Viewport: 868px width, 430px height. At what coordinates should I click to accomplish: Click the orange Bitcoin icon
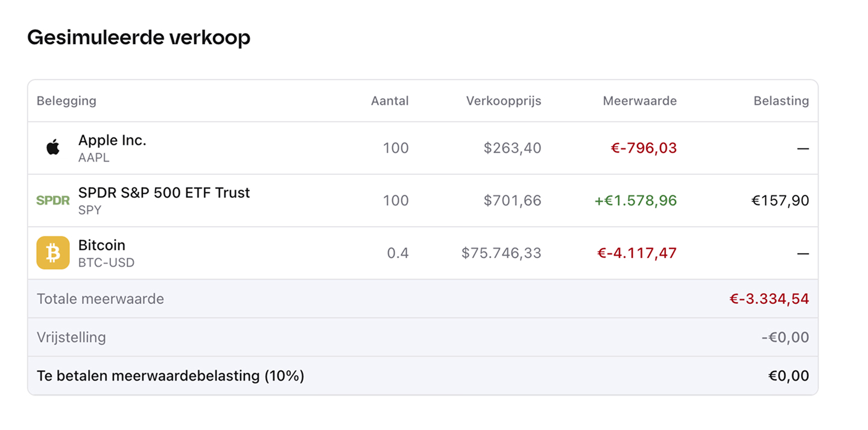coord(53,253)
